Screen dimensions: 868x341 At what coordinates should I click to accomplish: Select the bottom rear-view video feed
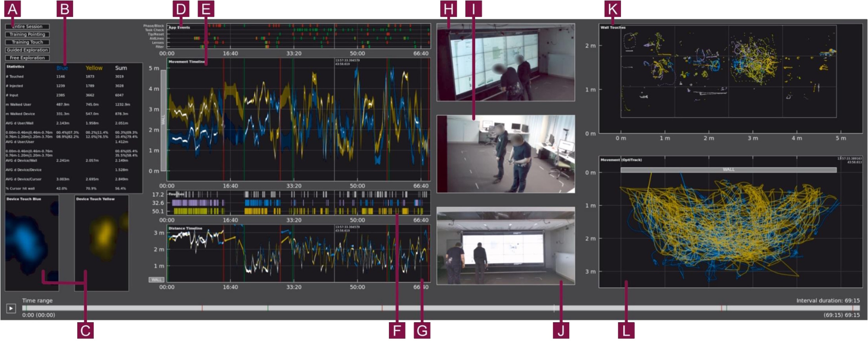506,246
